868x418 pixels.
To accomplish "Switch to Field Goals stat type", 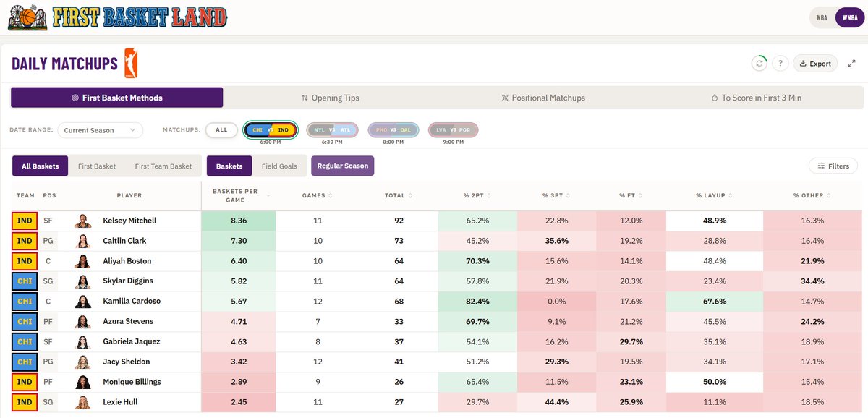I will (x=279, y=166).
